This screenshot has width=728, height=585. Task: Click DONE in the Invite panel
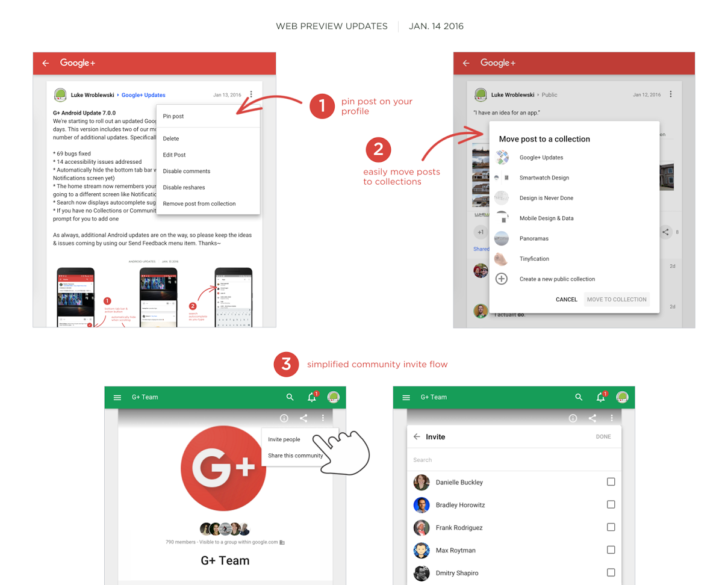tap(603, 437)
